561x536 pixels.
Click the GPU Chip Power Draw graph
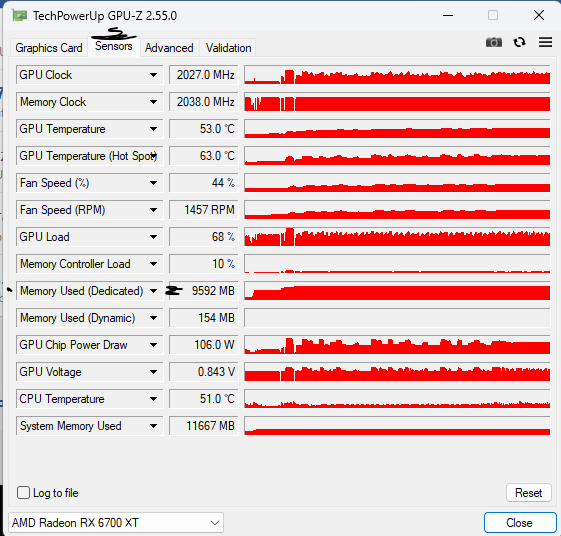[397, 345]
